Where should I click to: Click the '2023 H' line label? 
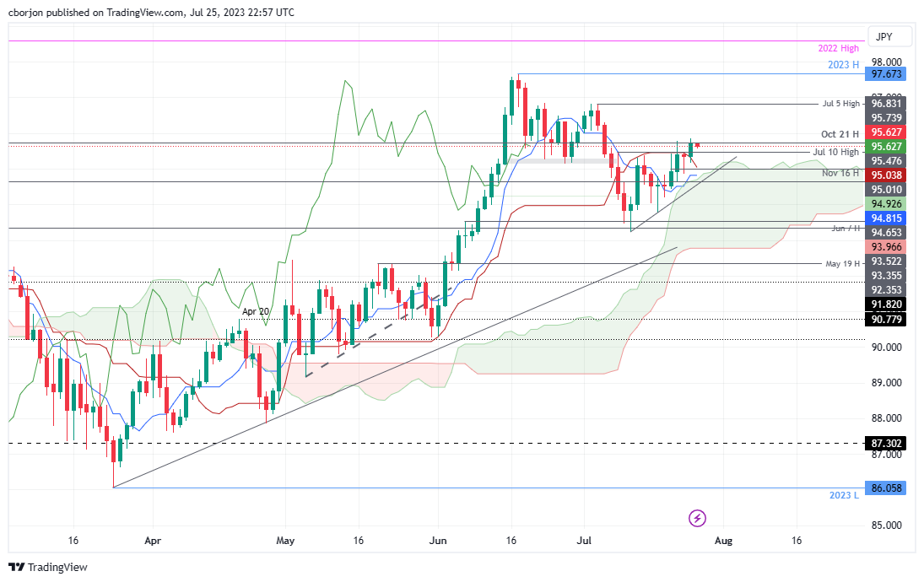tap(842, 65)
